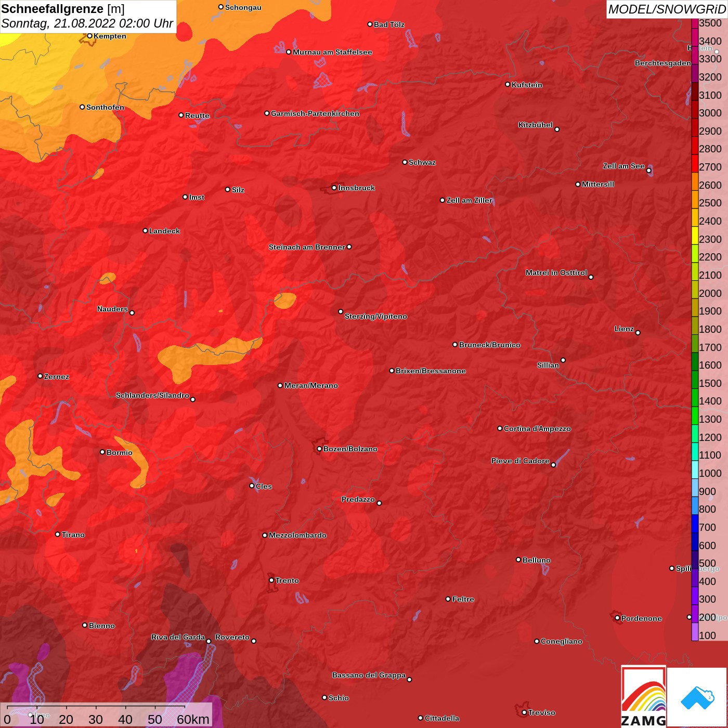The width and height of the screenshot is (728, 728).
Task: Pick the 1500 green legend swatch
Action: tap(695, 380)
